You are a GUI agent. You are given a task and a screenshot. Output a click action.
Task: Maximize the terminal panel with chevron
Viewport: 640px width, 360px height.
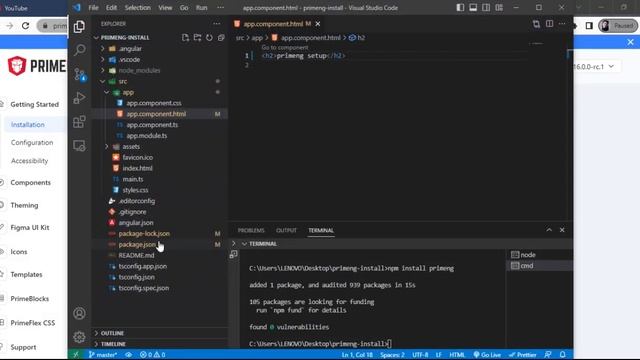[x=549, y=230]
